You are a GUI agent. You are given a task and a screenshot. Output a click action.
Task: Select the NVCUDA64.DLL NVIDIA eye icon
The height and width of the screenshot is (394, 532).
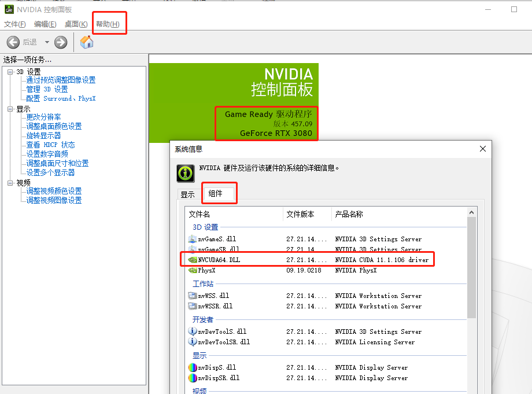pos(193,260)
